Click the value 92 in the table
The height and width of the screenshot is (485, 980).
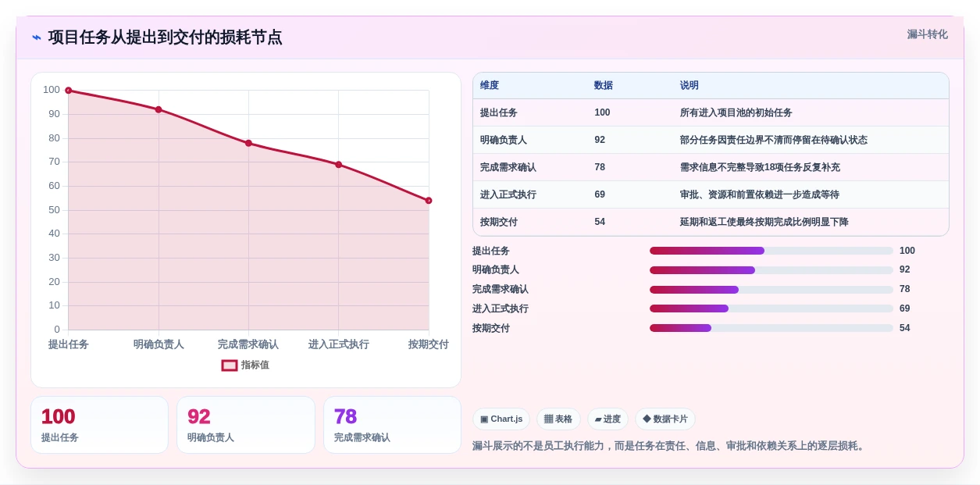[600, 140]
